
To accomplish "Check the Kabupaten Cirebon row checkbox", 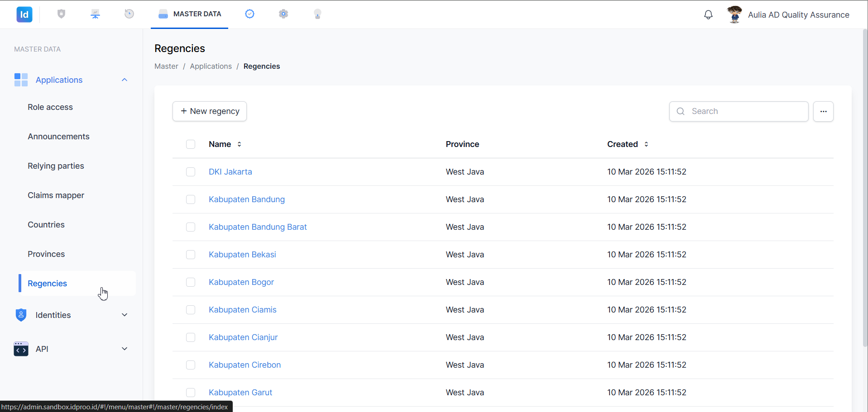I will pos(191,365).
